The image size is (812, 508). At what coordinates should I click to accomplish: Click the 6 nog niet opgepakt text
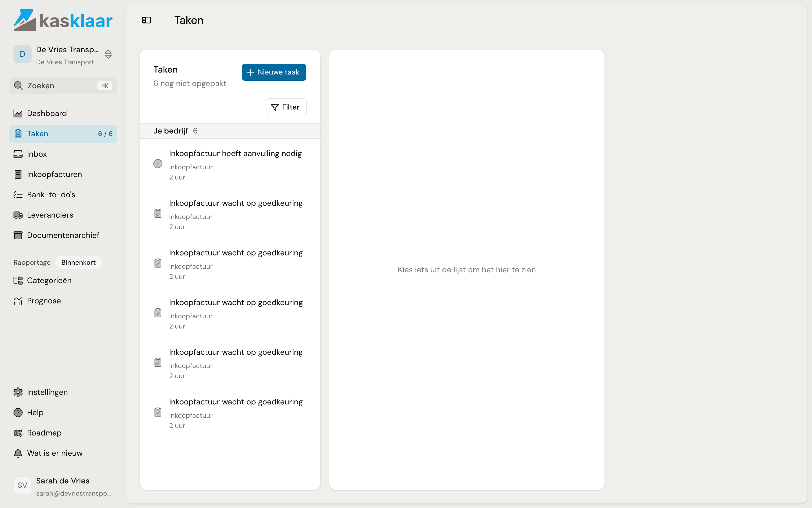click(190, 84)
